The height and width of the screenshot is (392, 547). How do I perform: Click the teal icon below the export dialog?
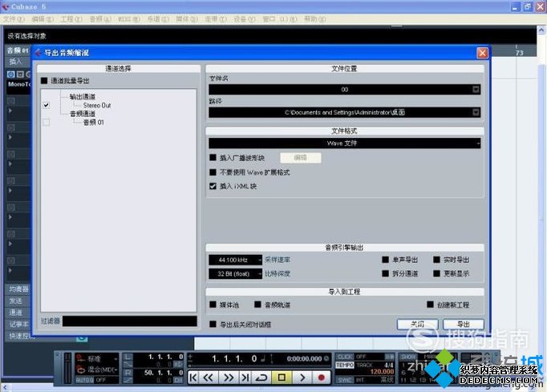click(82, 338)
